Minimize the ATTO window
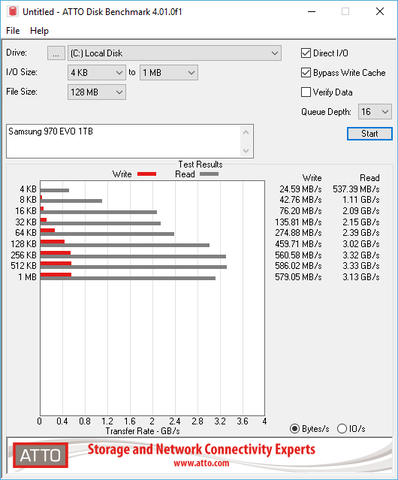 (312, 12)
